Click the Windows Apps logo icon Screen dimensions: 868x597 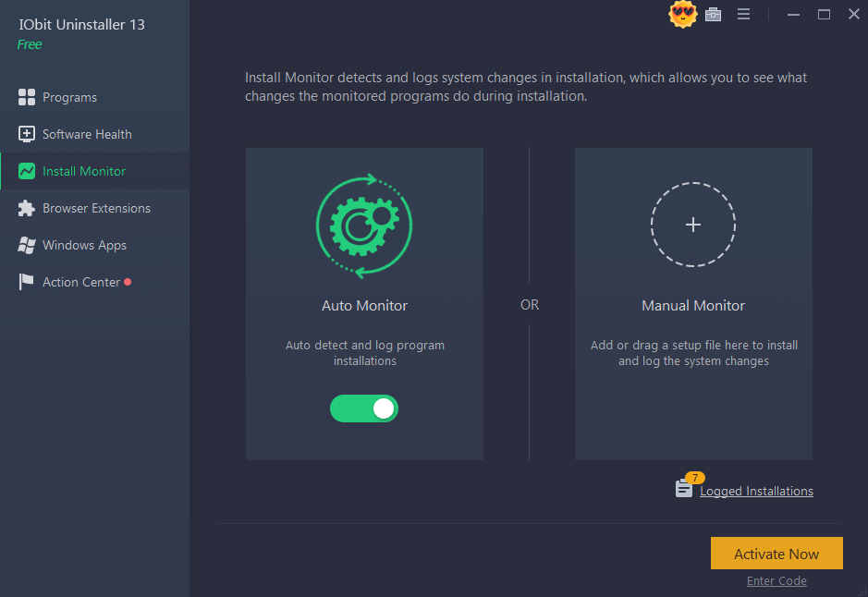coord(26,245)
